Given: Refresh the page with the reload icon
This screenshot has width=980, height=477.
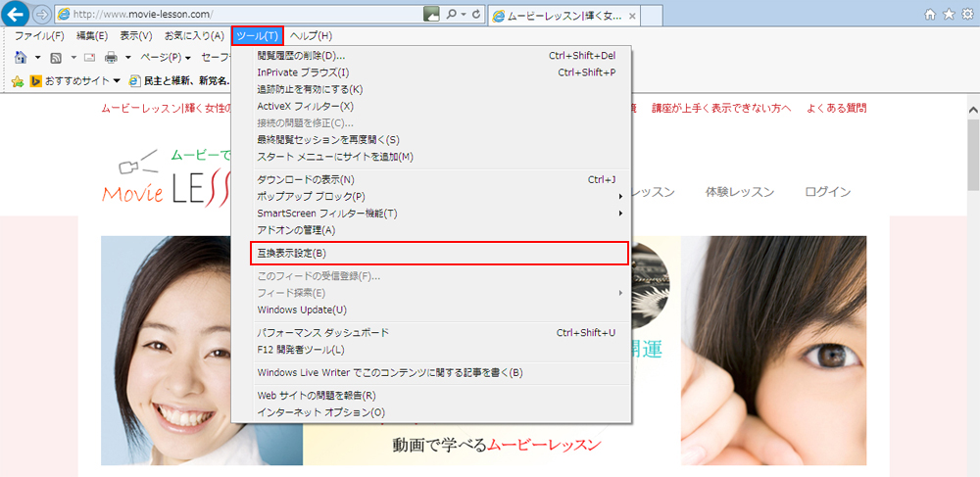Looking at the screenshot, I should (x=477, y=14).
